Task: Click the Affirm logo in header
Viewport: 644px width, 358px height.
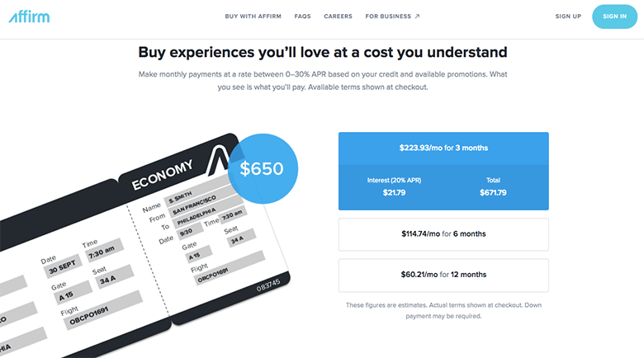Action: coord(29,16)
